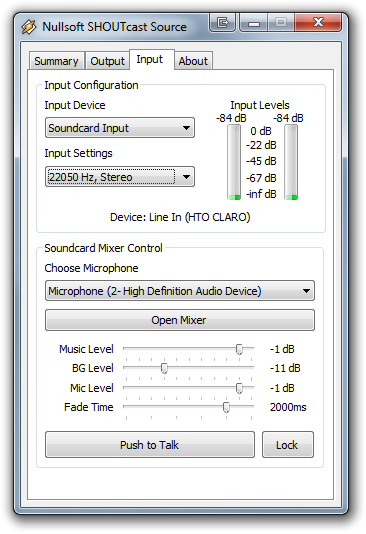Viewport: 366px width, 534px height.
Task: Click the Mic Level slider handle
Action: (x=239, y=388)
